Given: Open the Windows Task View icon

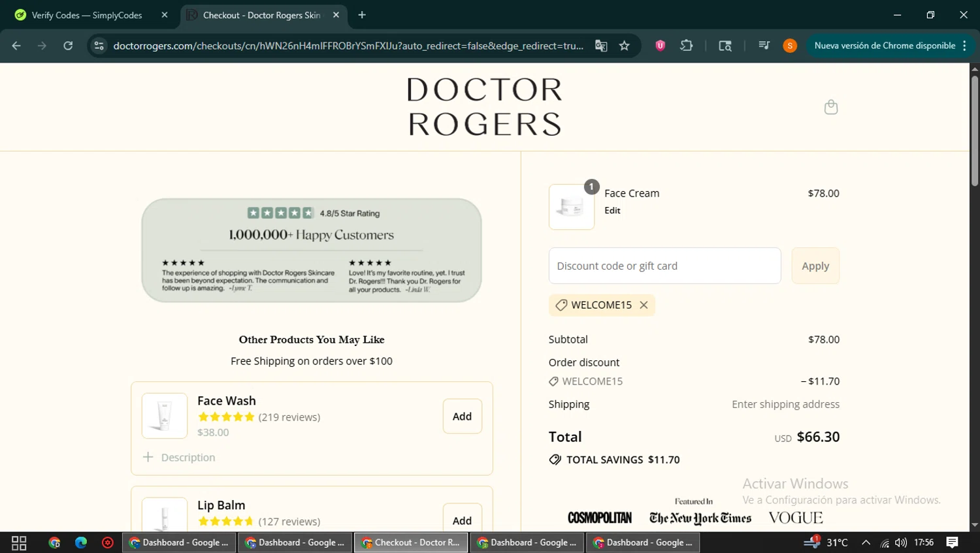Looking at the screenshot, I should click(x=19, y=543).
